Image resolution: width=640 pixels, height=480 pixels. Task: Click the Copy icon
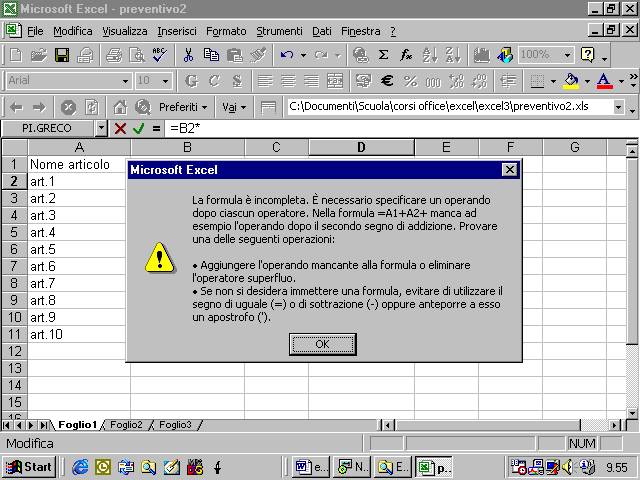point(211,55)
